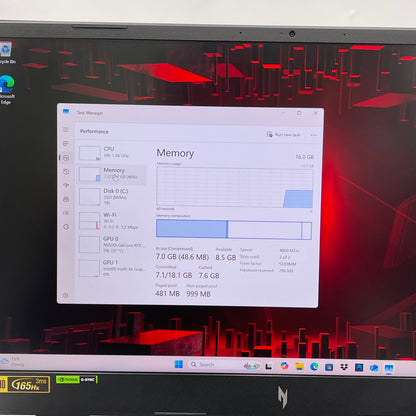416x416 pixels.
Task: Click the 8.5 GB available value
Action: pyautogui.click(x=226, y=258)
